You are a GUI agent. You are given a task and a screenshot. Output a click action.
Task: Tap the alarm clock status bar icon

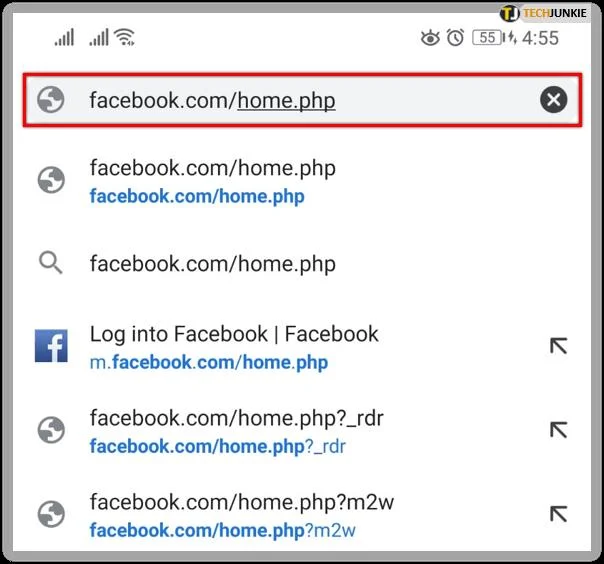[455, 38]
